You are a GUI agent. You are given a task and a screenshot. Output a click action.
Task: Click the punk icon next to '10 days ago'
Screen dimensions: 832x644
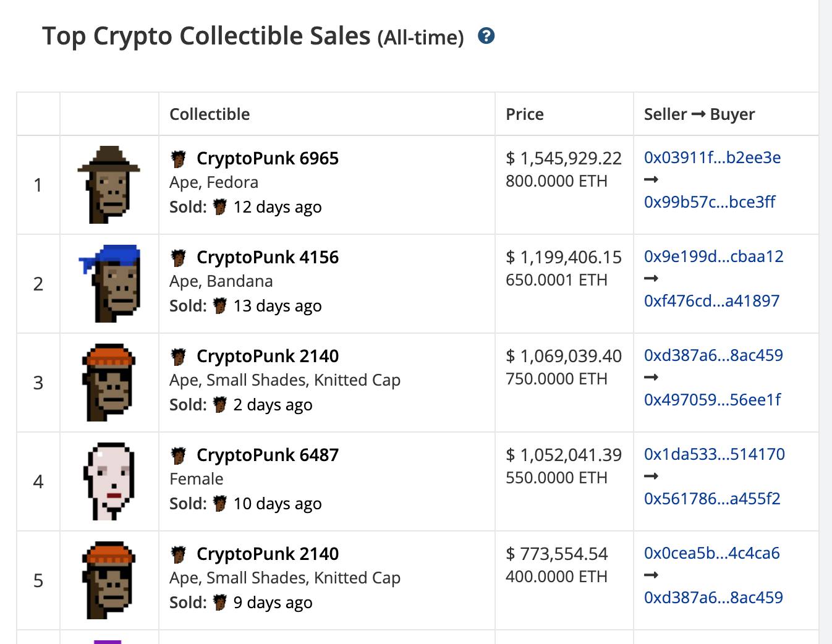[x=220, y=504]
